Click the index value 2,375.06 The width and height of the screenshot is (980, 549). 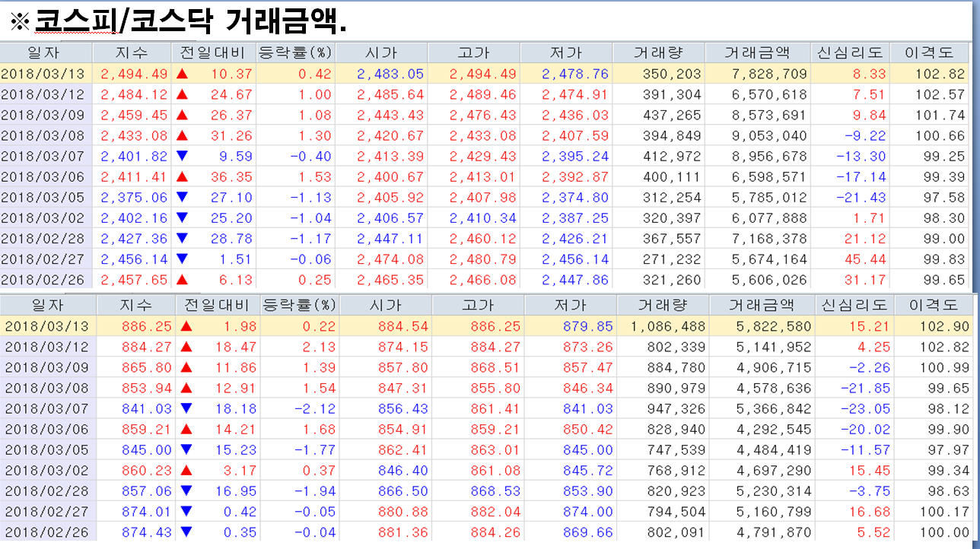[133, 197]
